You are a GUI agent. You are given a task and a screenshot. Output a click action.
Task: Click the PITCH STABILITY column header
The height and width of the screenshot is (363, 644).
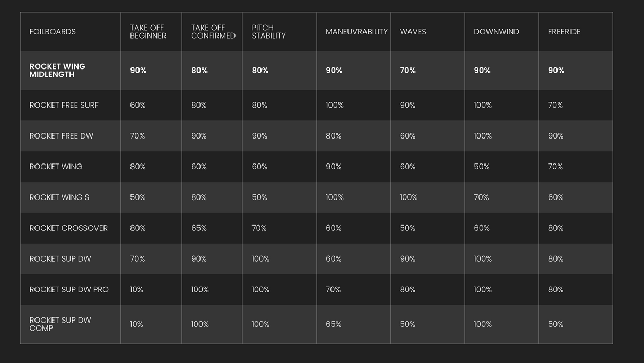pos(269,32)
